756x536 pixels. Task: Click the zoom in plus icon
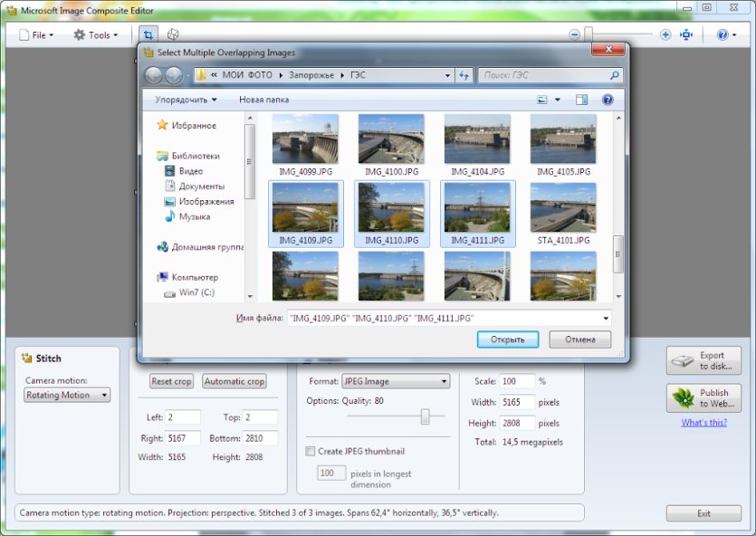tap(665, 34)
